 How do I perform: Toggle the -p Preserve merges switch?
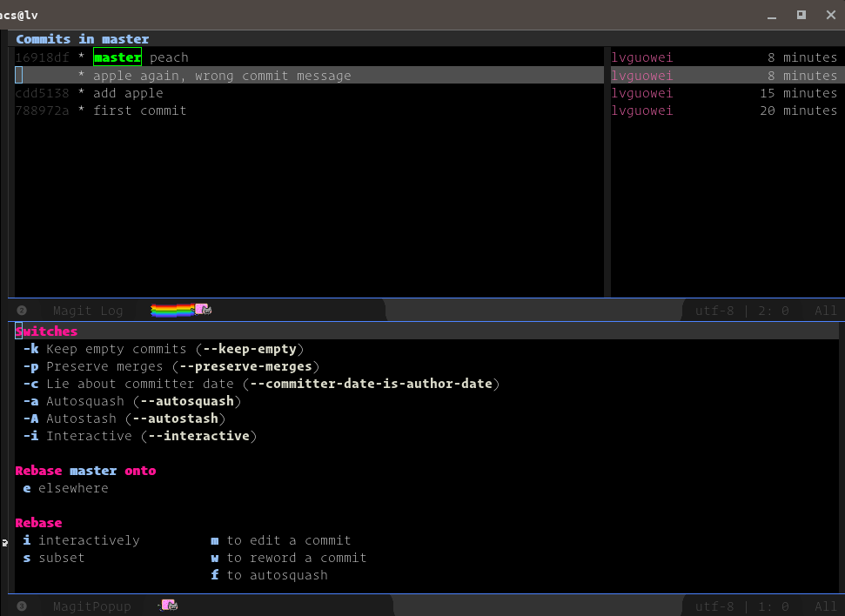pyautogui.click(x=171, y=366)
